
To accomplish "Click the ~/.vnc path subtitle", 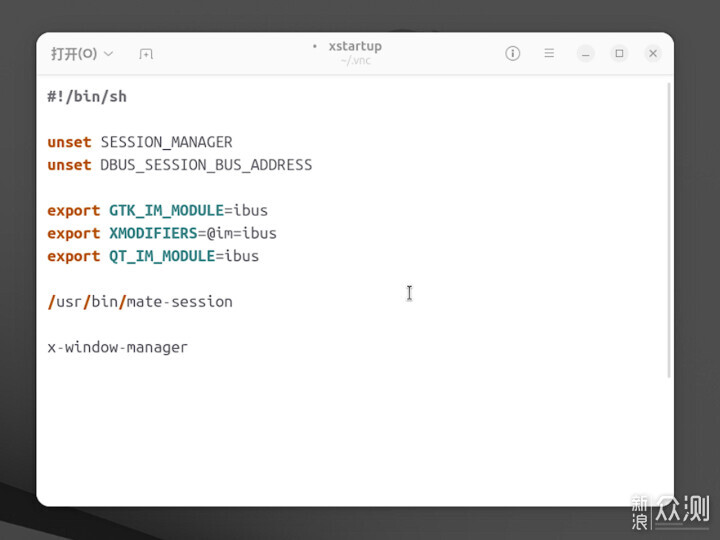I will [x=355, y=61].
